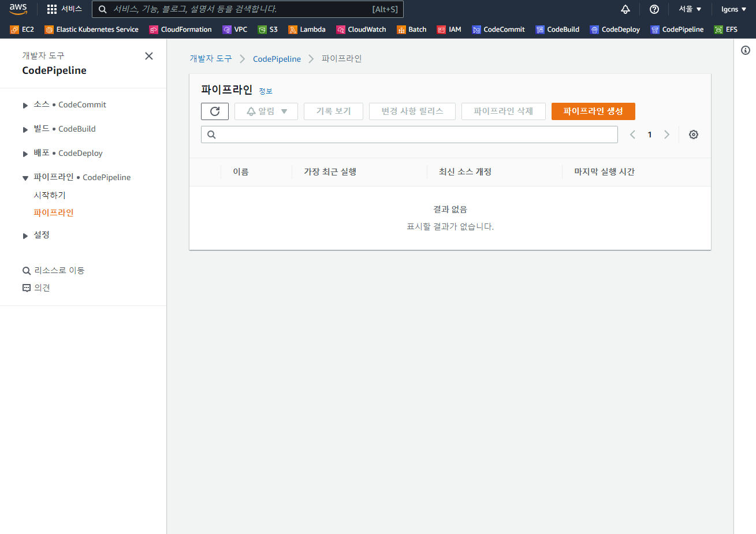This screenshot has height=534, width=756.
Task: Open EC2 shortcut in favorites bar
Action: (22, 29)
